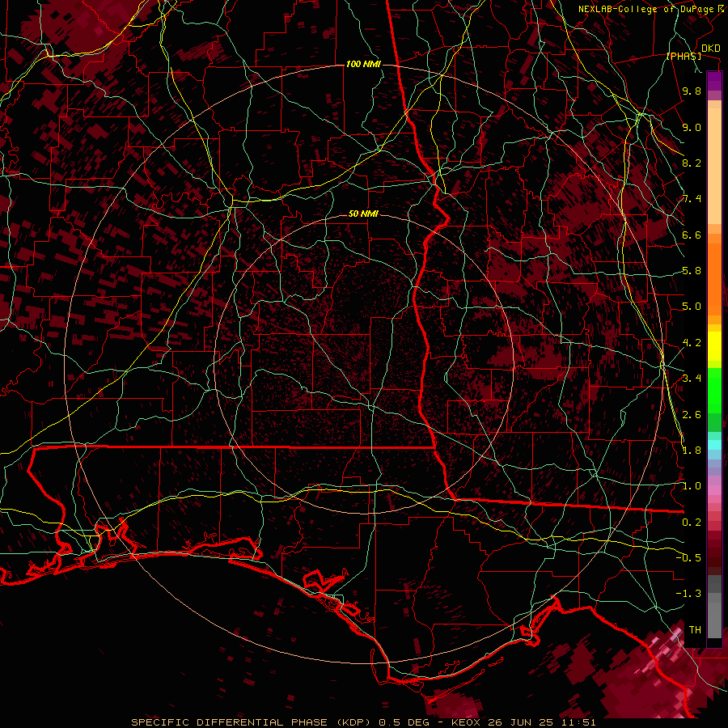Viewport: 728px width, 728px height.
Task: Click the 5.0 value on the scale
Action: coord(692,307)
